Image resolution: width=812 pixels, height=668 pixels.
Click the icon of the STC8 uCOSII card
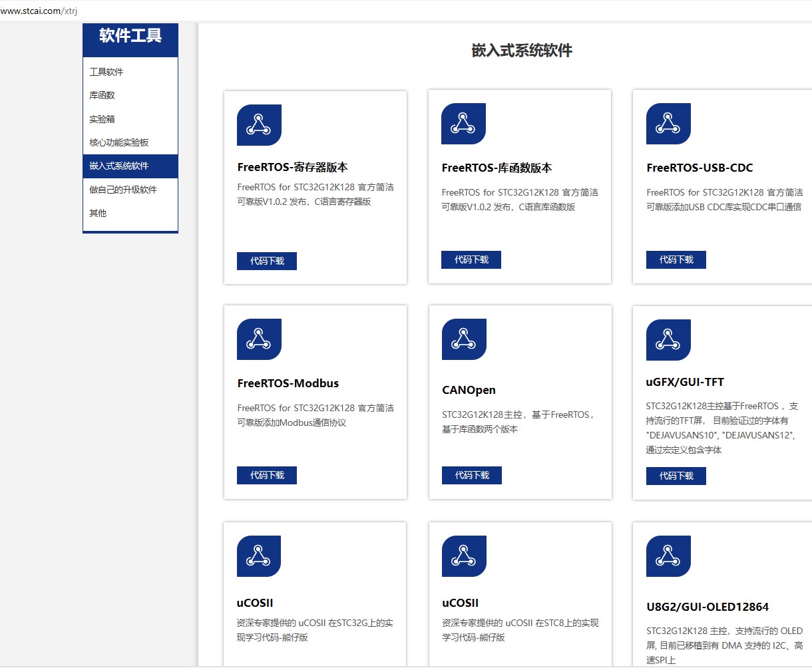[464, 556]
